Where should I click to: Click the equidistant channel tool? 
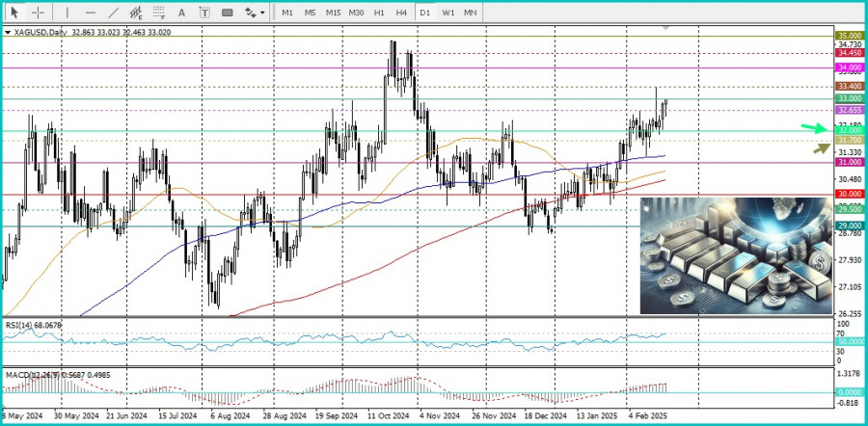point(137,13)
